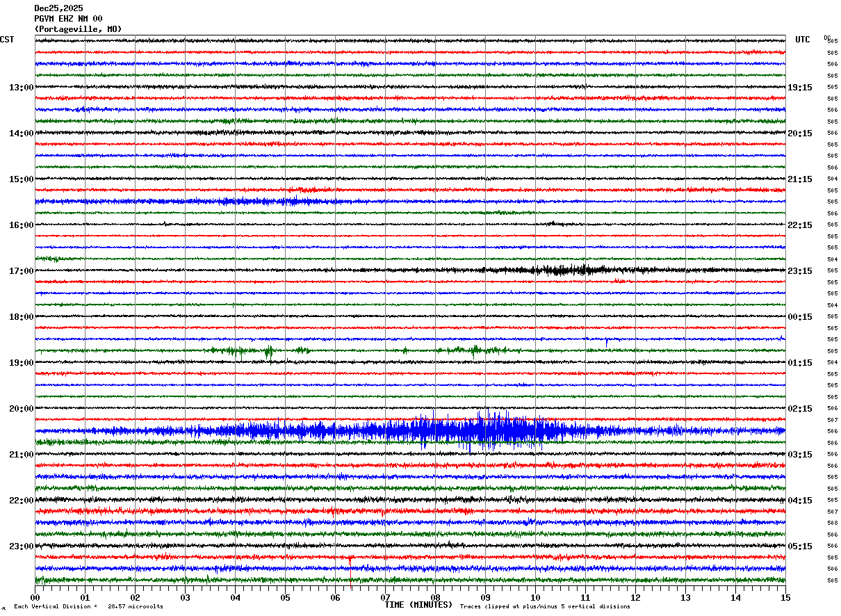Pick minute 09 on the bottom axis

click(485, 597)
